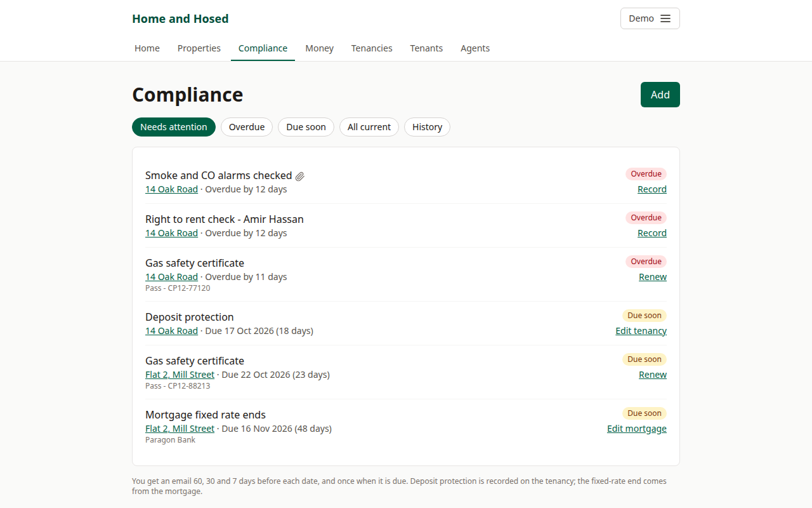Click the Overdue by 11 days text
The image size is (812, 508).
pos(246,277)
